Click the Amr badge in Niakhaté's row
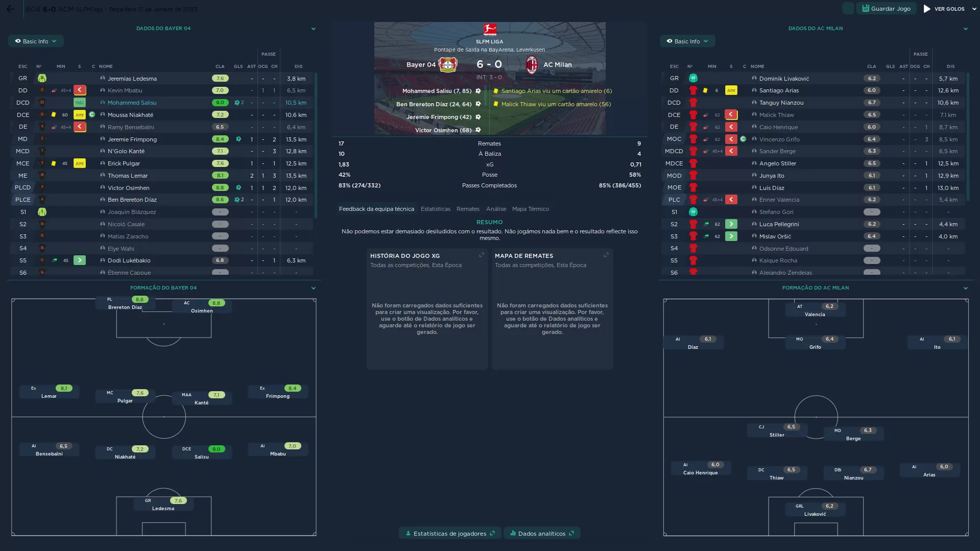Viewport: 980px width, 551px height. [x=80, y=115]
